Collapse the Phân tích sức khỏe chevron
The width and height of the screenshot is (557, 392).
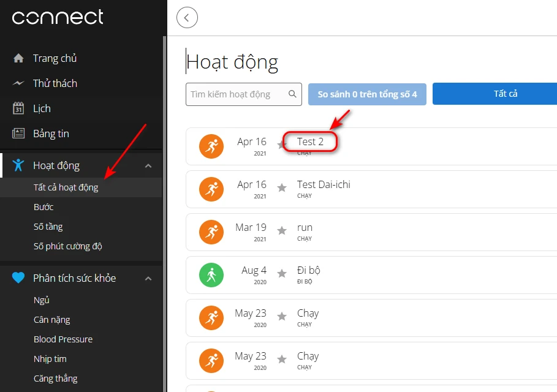tap(148, 278)
